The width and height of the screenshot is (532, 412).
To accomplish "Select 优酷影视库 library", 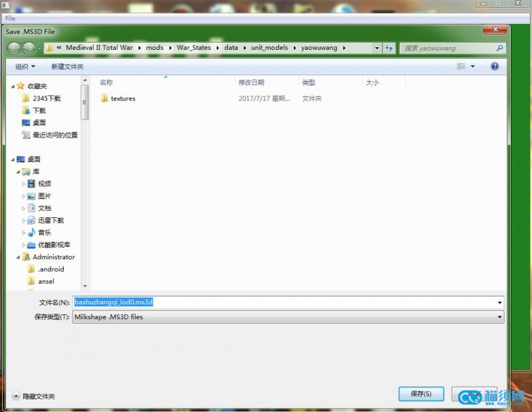I will 49,245.
